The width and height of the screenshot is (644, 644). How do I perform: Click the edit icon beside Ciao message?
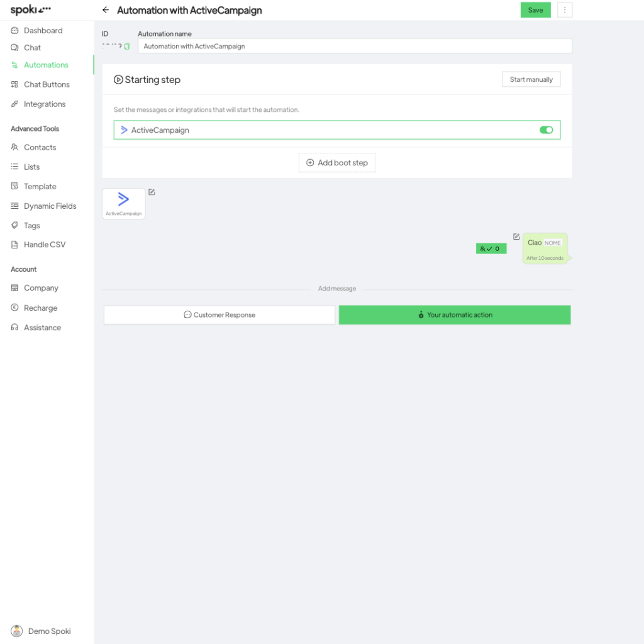(516, 237)
